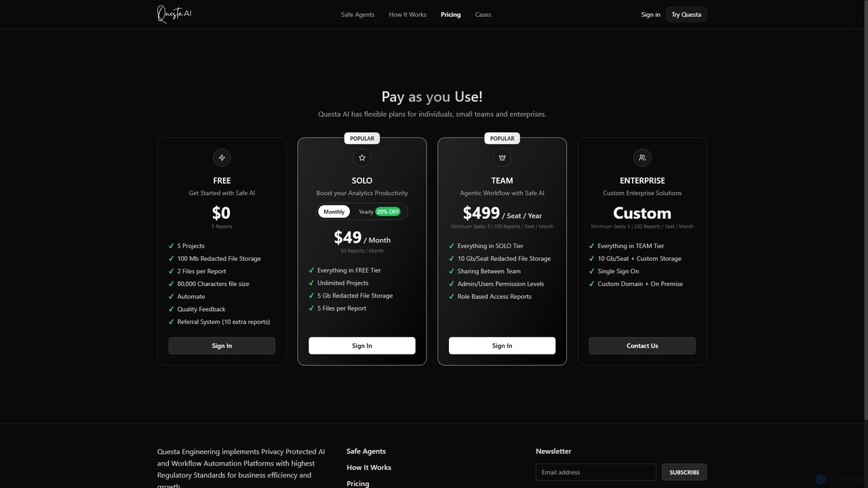This screenshot has width=868, height=488.
Task: Click POPULAR badge on TEAM card
Action: 502,138
